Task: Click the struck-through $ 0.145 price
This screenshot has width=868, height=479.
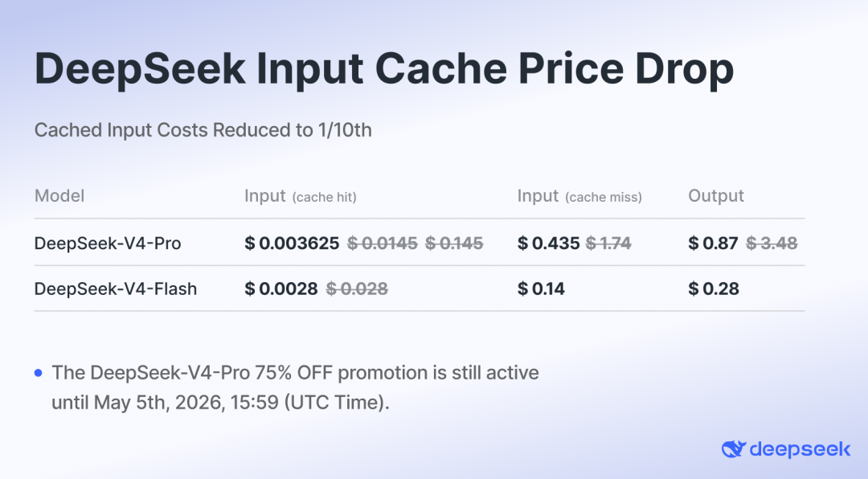Action: 454,244
